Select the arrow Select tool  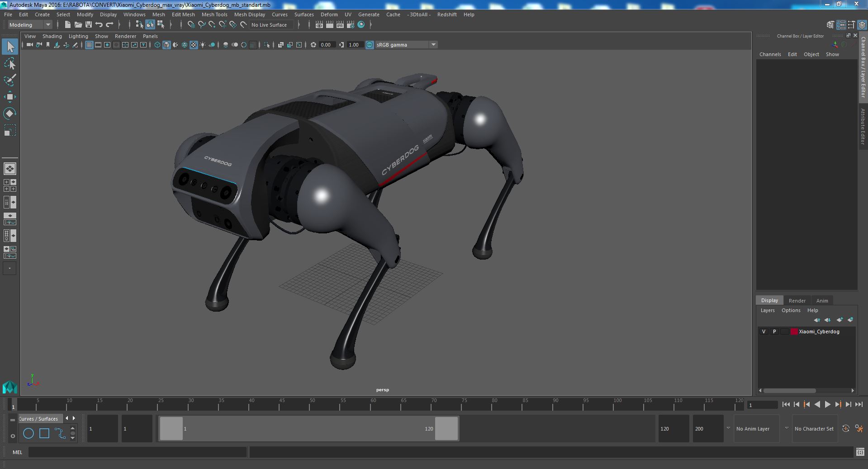[x=10, y=47]
